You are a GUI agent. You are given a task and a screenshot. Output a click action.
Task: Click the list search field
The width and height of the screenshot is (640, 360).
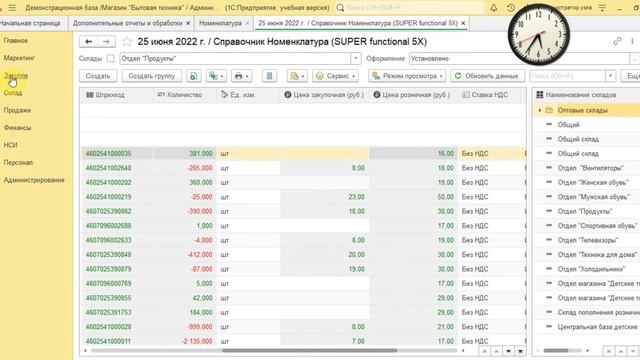(x=567, y=76)
